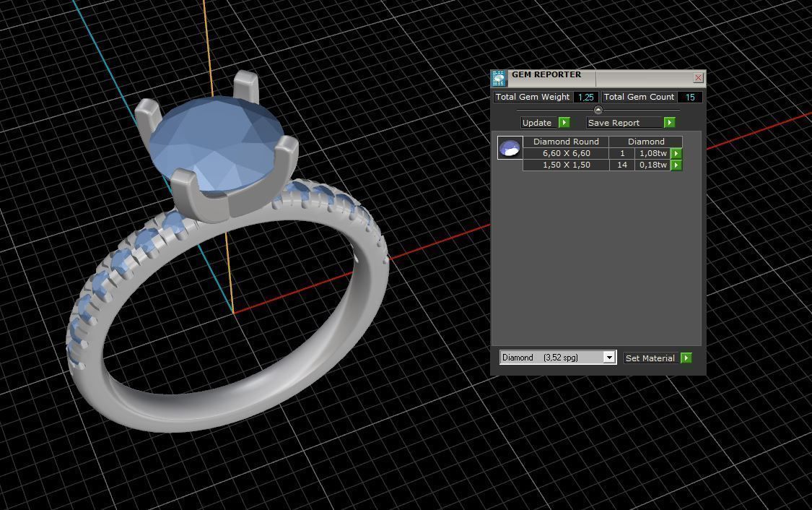Click the Gem Reporter title bar icon
Image resolution: width=812 pixels, height=510 pixels.
[x=499, y=78]
